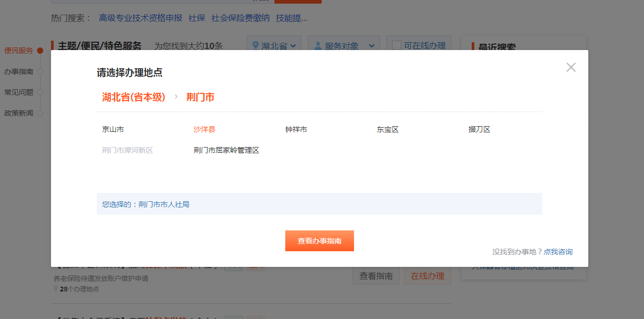Click the 荆门市 breadcrumb level
Viewport: 644px width, 319px height.
200,97
